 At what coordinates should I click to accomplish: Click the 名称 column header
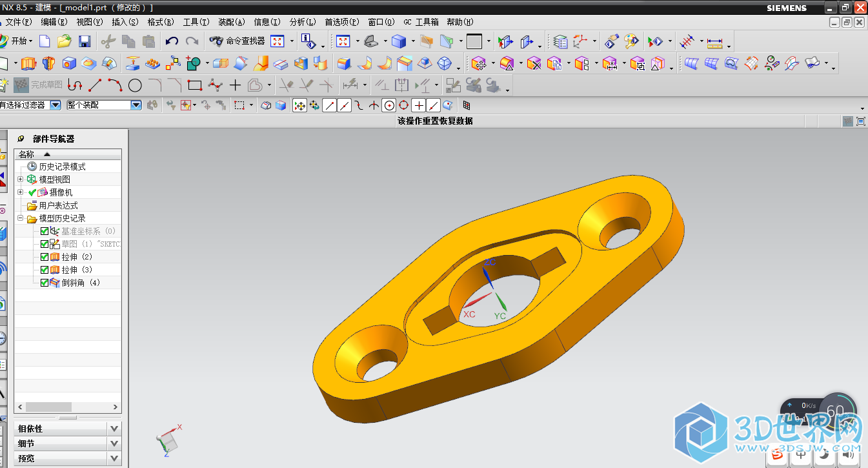tap(67, 154)
